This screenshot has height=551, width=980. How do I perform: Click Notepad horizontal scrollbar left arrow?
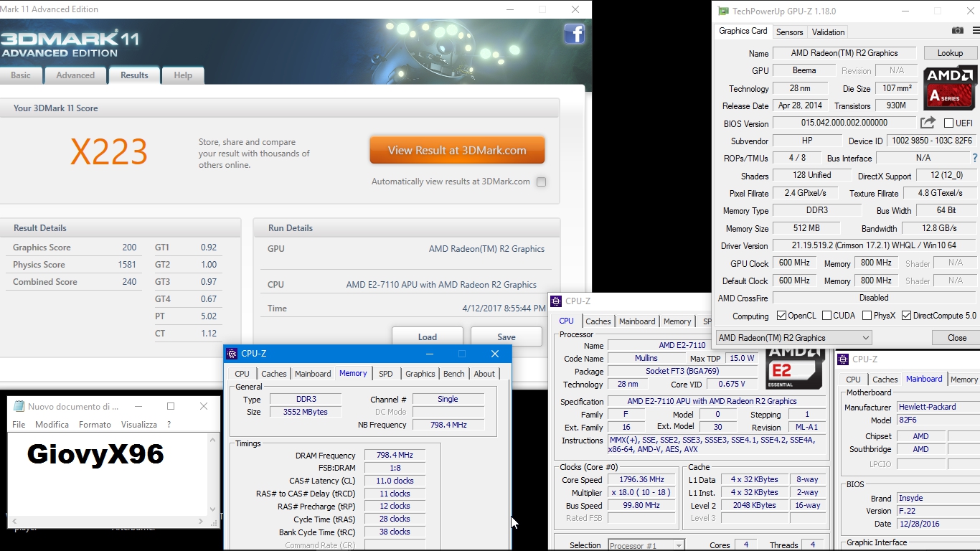point(14,521)
